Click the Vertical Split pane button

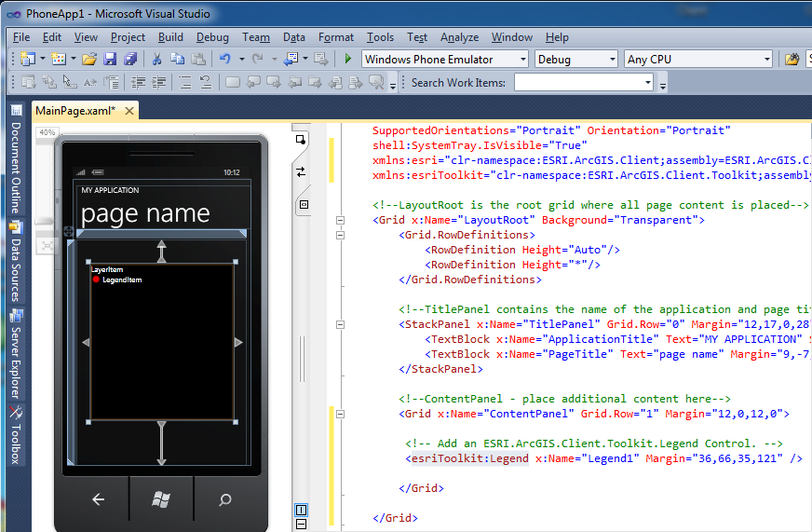[x=301, y=511]
